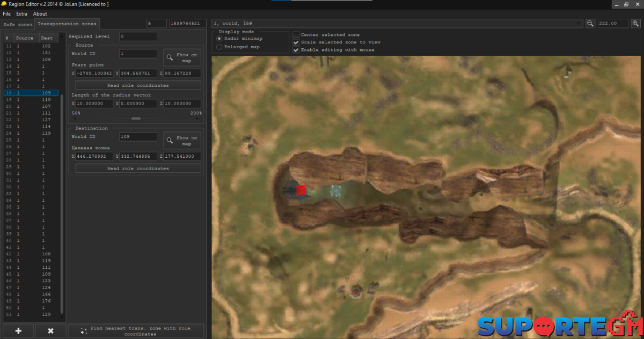Click the Source World ID field
The width and height of the screenshot is (644, 339).
138,54
